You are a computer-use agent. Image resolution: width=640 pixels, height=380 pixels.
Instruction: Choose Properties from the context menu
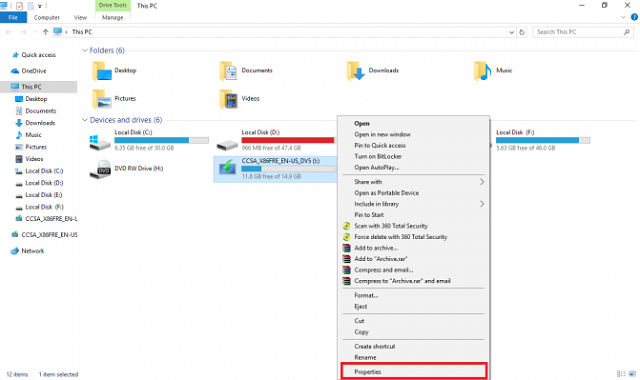(413, 372)
